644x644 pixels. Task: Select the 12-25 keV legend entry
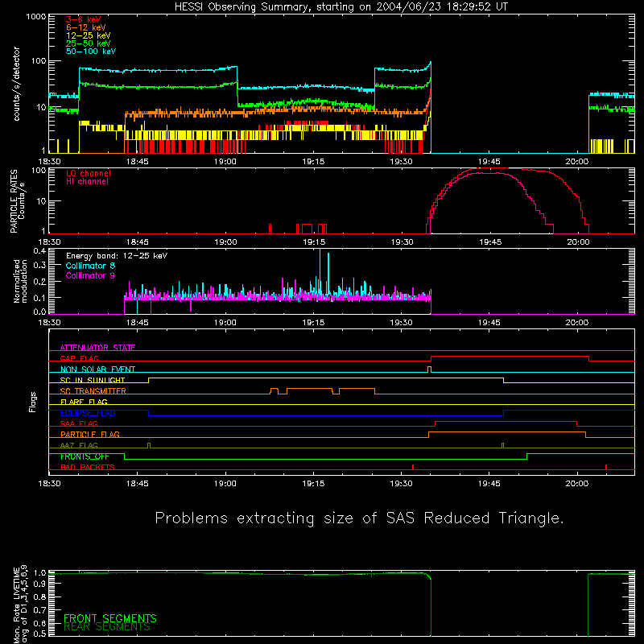89,35
